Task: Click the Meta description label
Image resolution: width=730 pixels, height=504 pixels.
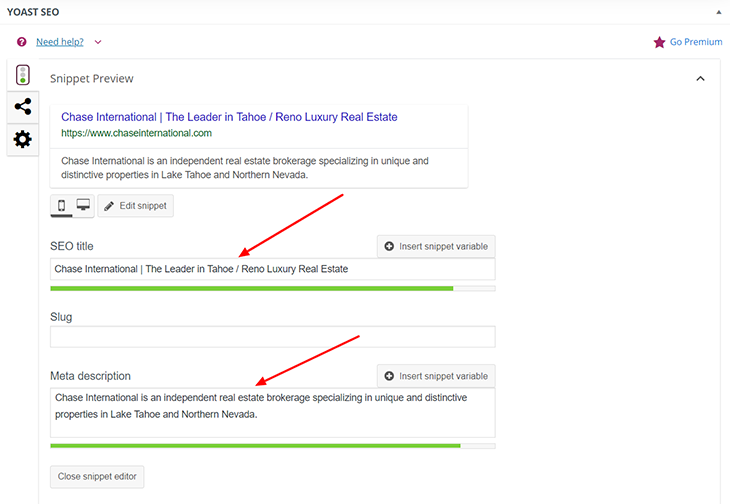Action: point(90,376)
